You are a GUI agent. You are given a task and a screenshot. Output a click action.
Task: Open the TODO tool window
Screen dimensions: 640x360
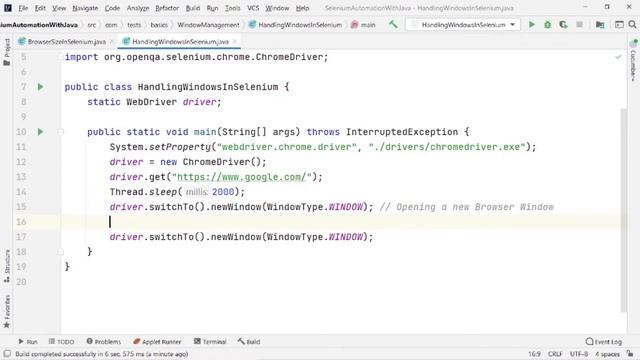pyautogui.click(x=61, y=342)
